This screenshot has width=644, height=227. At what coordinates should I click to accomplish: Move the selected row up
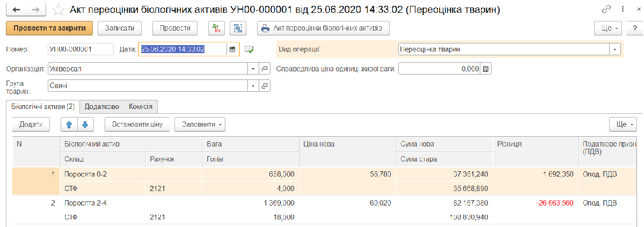pyautogui.click(x=68, y=125)
